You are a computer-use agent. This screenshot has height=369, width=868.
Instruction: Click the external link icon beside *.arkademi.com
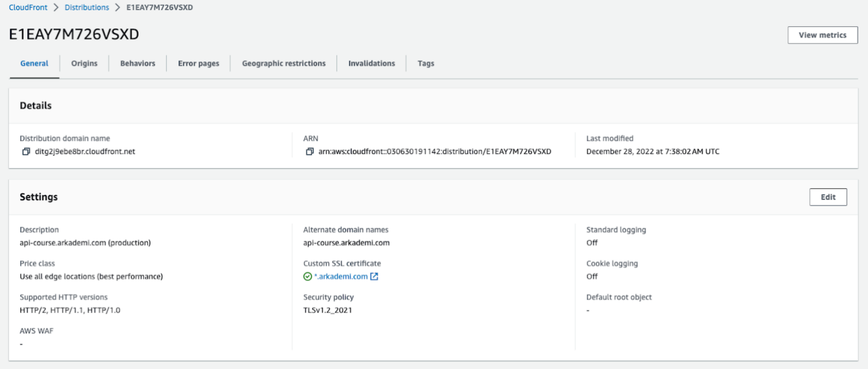click(x=374, y=276)
